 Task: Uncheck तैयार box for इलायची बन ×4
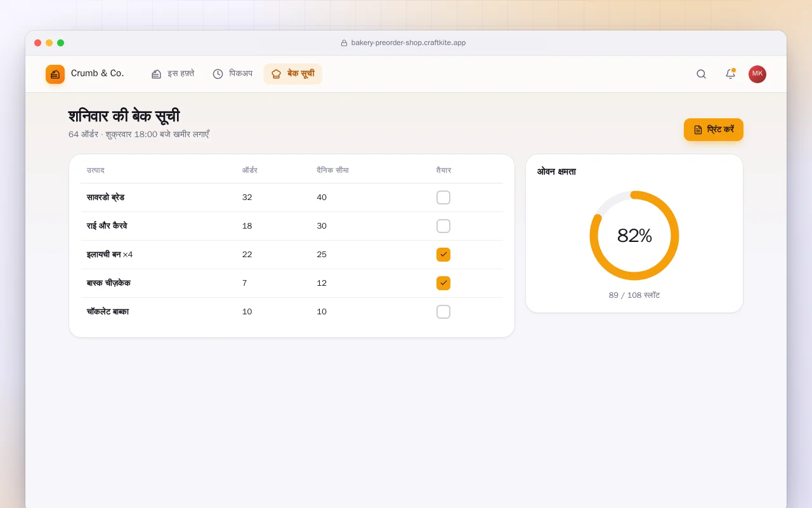(443, 255)
